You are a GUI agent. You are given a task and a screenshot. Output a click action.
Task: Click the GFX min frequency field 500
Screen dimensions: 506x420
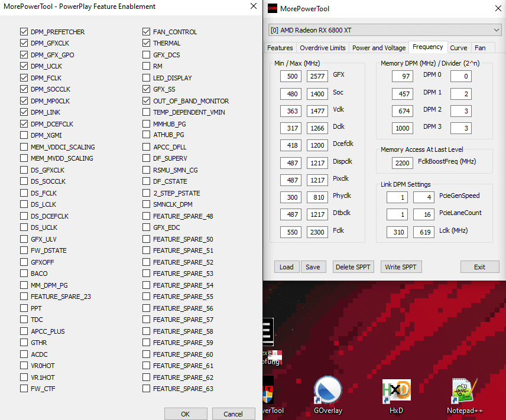tap(291, 76)
